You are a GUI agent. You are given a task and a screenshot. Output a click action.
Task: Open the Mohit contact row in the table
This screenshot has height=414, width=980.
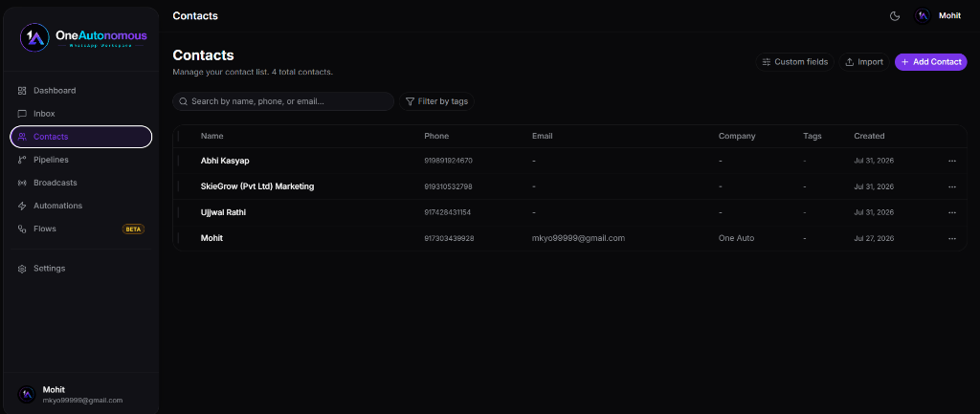(570, 238)
